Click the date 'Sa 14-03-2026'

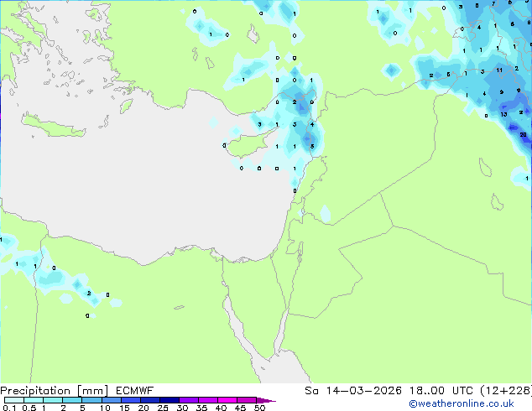click(353, 391)
